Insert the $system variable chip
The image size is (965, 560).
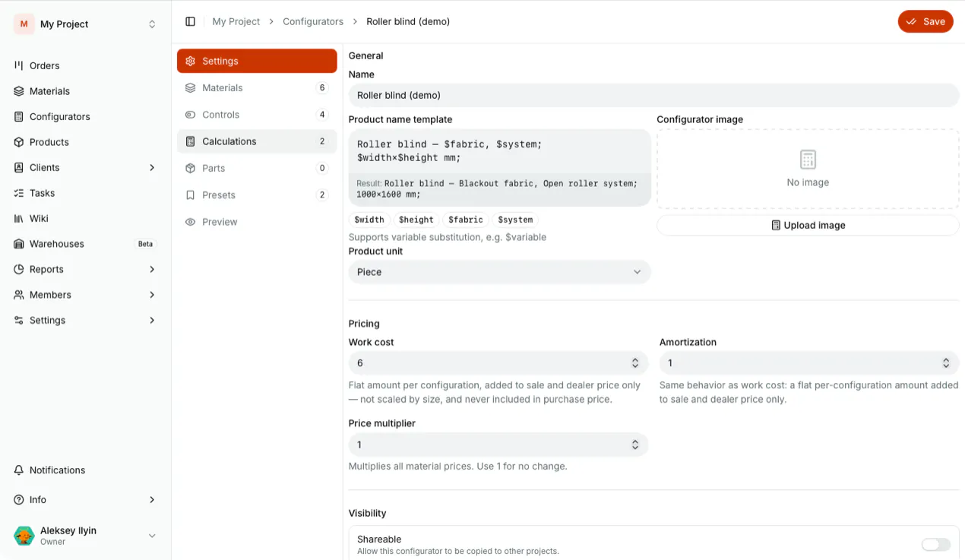[x=515, y=220]
